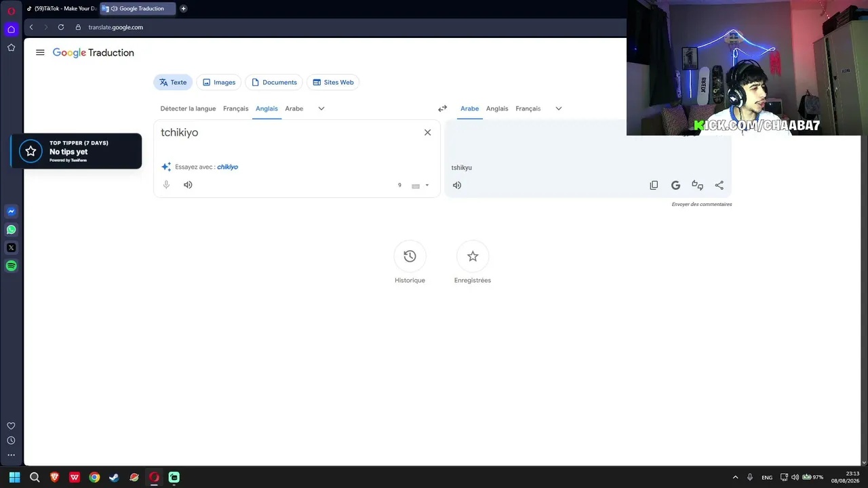Click the address bar translate.google.com

(x=115, y=27)
